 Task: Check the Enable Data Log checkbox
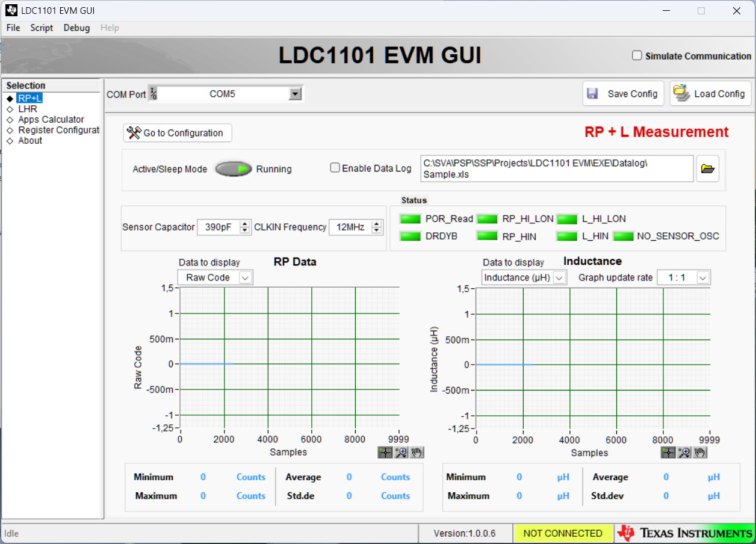click(x=335, y=168)
